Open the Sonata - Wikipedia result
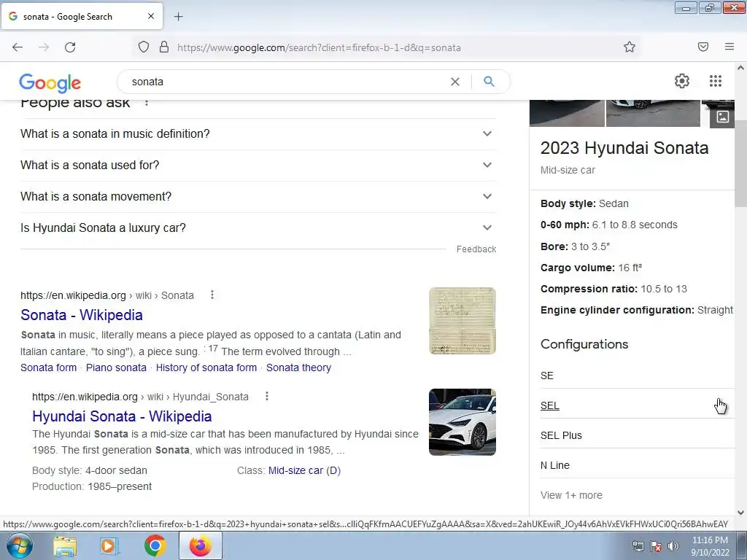This screenshot has height=560, width=747. click(x=82, y=315)
